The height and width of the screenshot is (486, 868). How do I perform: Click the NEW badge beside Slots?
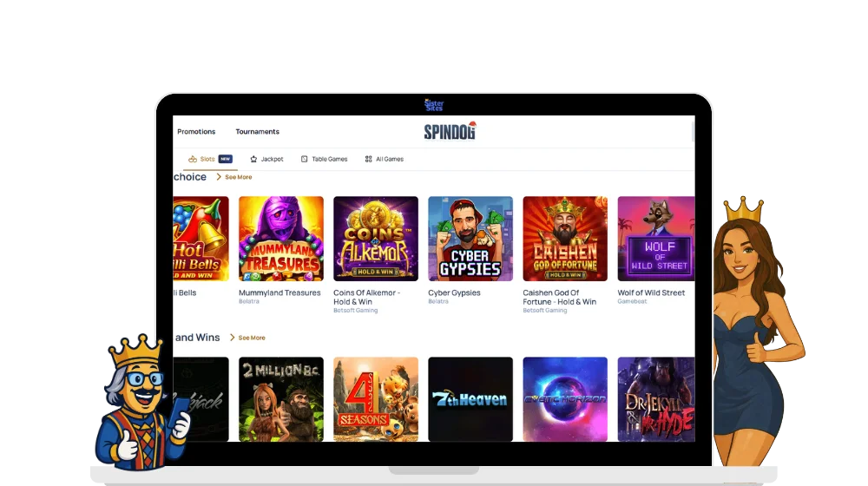[x=226, y=159]
